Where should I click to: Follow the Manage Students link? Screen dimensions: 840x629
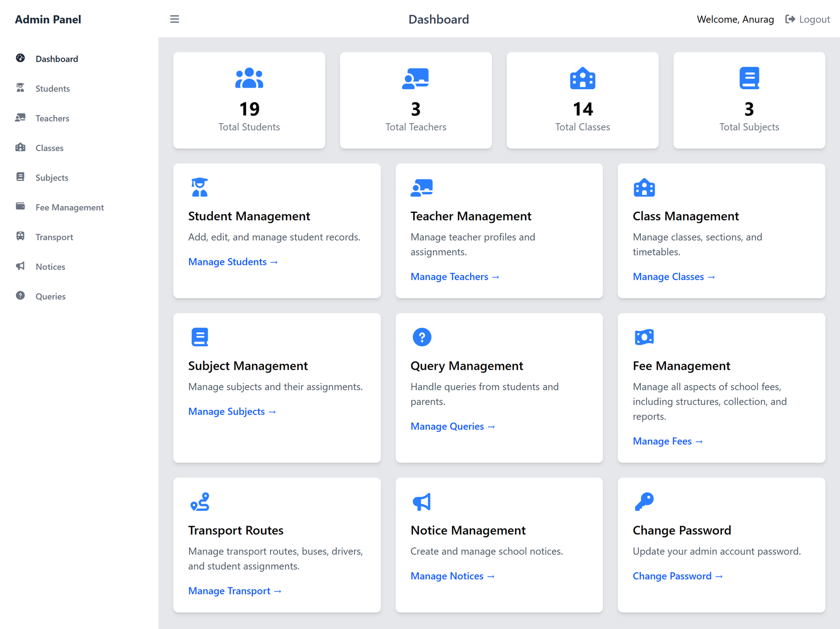[x=233, y=262]
